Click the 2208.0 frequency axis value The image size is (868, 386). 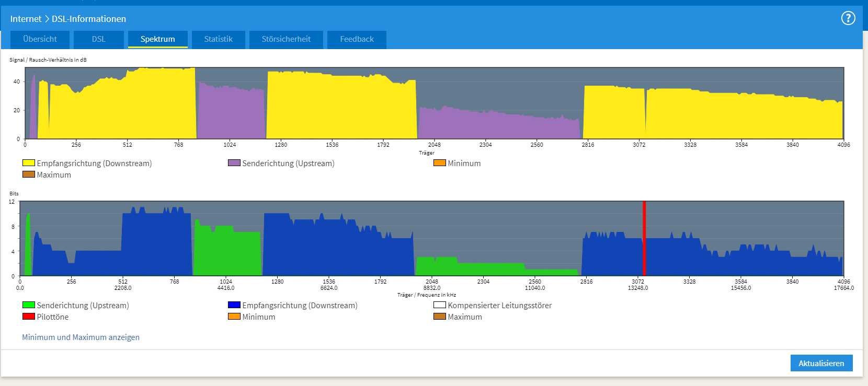(123, 288)
